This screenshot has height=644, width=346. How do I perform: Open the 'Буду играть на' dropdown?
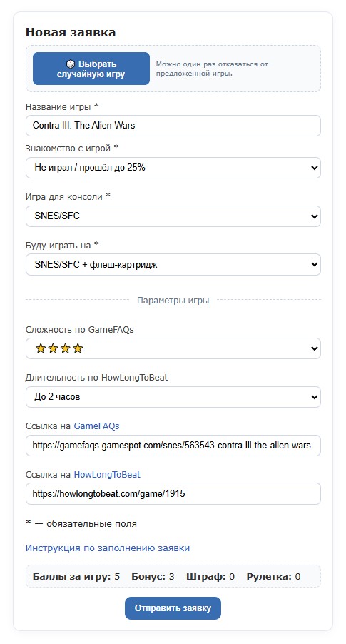point(173,265)
